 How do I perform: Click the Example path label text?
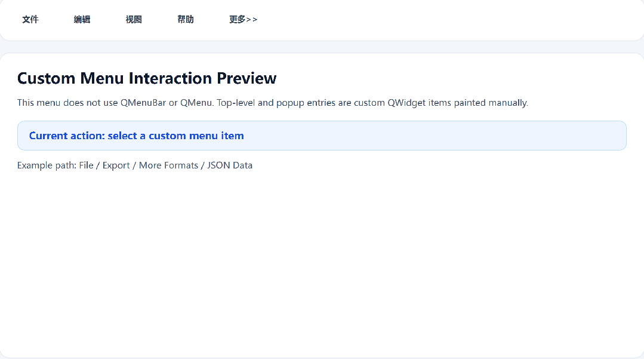tap(47, 165)
